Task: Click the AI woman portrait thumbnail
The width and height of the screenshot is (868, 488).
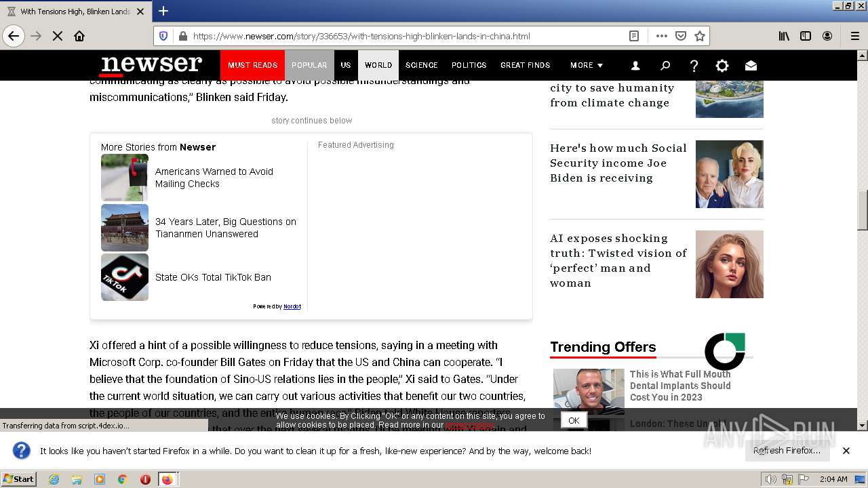Action: click(730, 264)
